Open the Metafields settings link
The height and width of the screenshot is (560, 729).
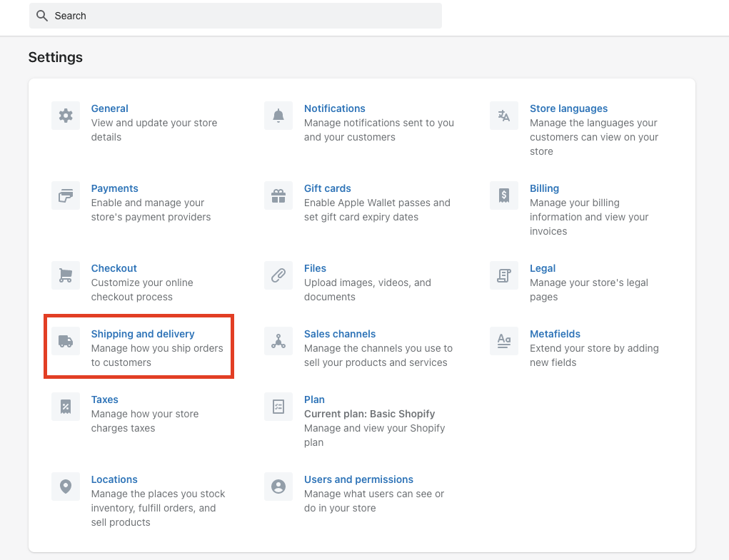pos(555,334)
